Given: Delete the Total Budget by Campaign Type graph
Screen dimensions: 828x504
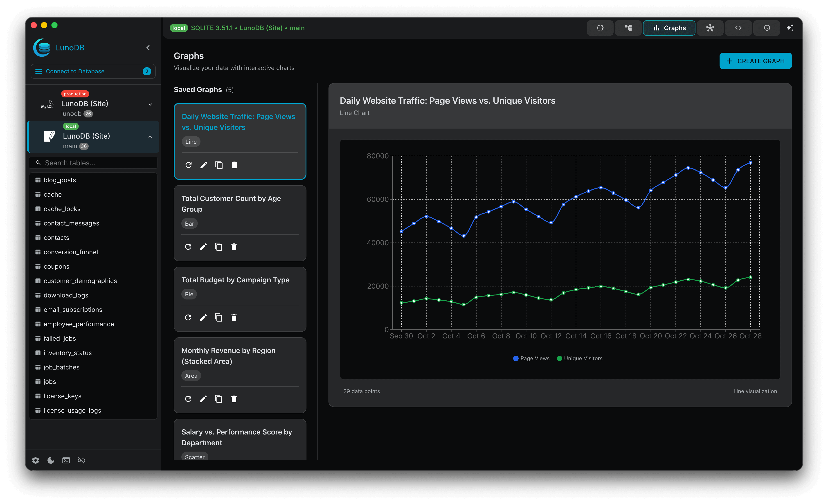Looking at the screenshot, I should [x=234, y=317].
